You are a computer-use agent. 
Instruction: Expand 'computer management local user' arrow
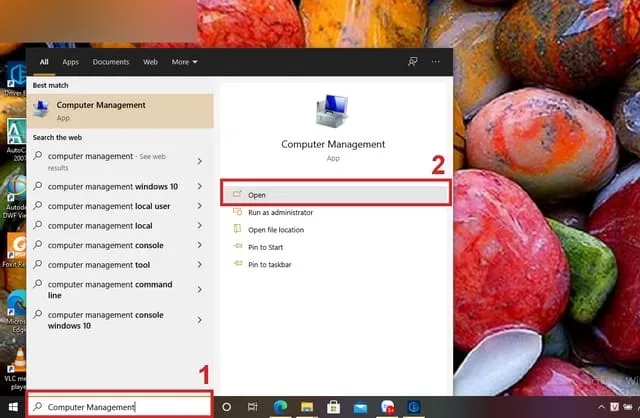pos(200,206)
